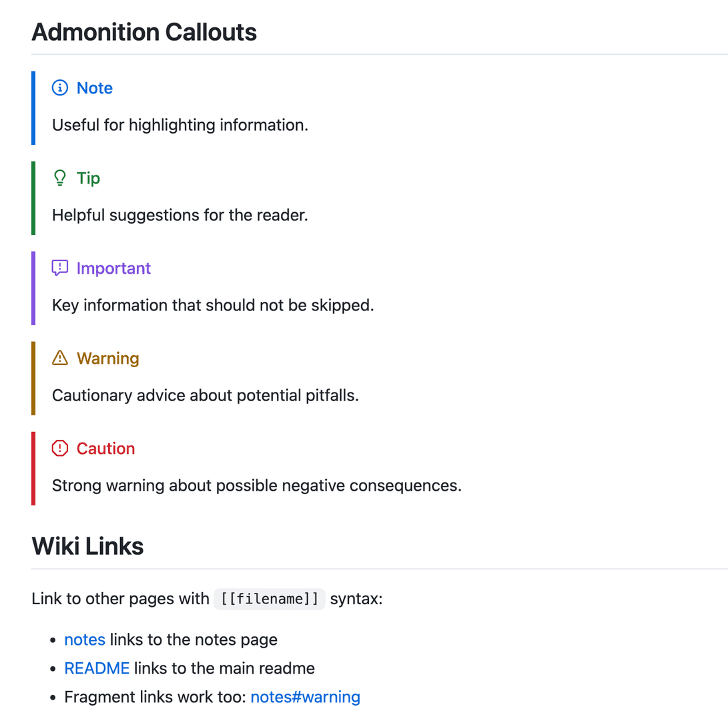Click the Wiki Links heading

pos(88,546)
